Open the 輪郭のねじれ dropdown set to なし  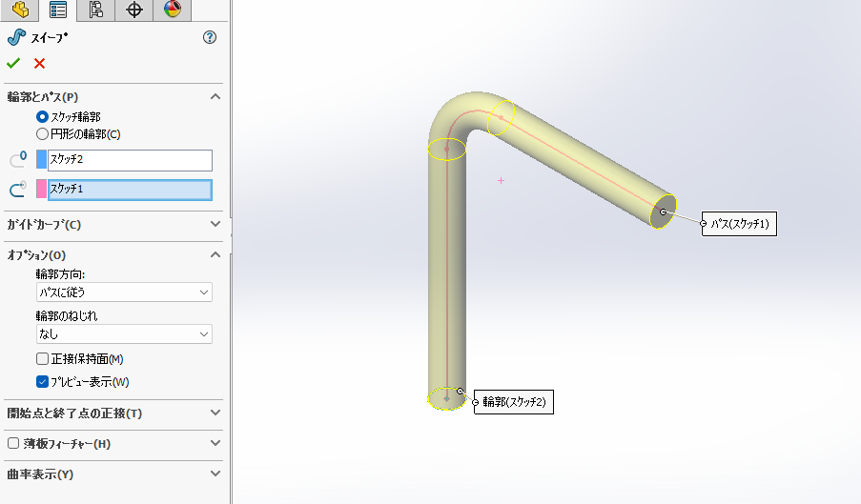click(124, 334)
